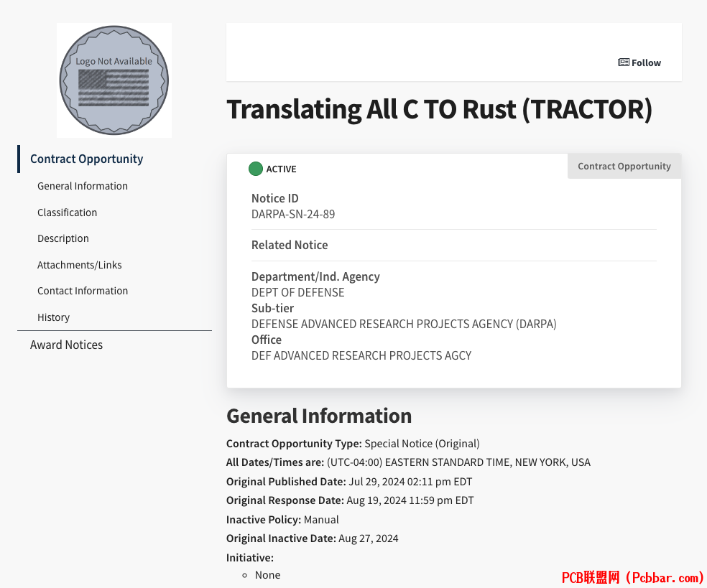Screen dimensions: 707x588
Task: Click the General Information heading
Action: [x=319, y=416]
